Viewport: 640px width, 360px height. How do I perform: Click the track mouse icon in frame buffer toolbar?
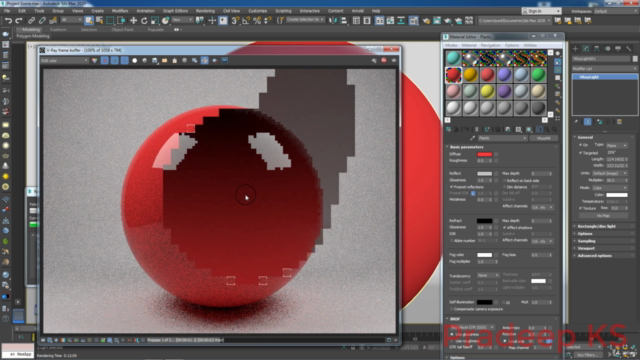coord(204,60)
